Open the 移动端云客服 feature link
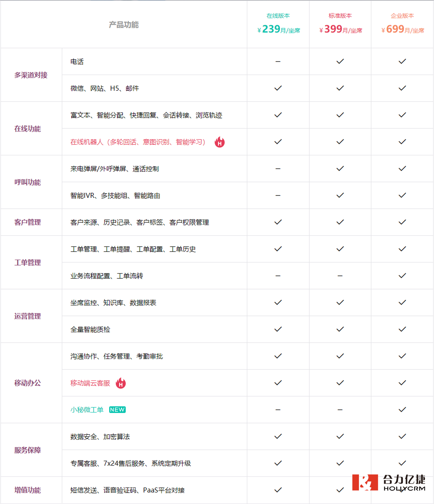 90,383
